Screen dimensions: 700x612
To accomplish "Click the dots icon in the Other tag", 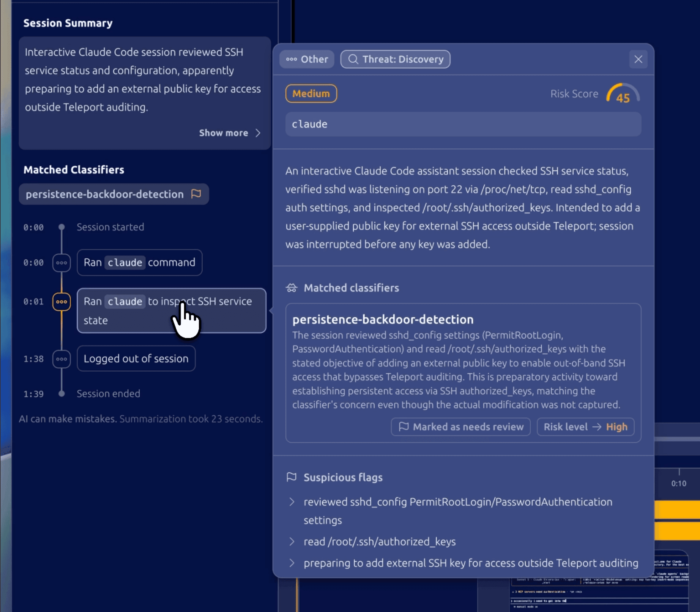I will tap(291, 59).
